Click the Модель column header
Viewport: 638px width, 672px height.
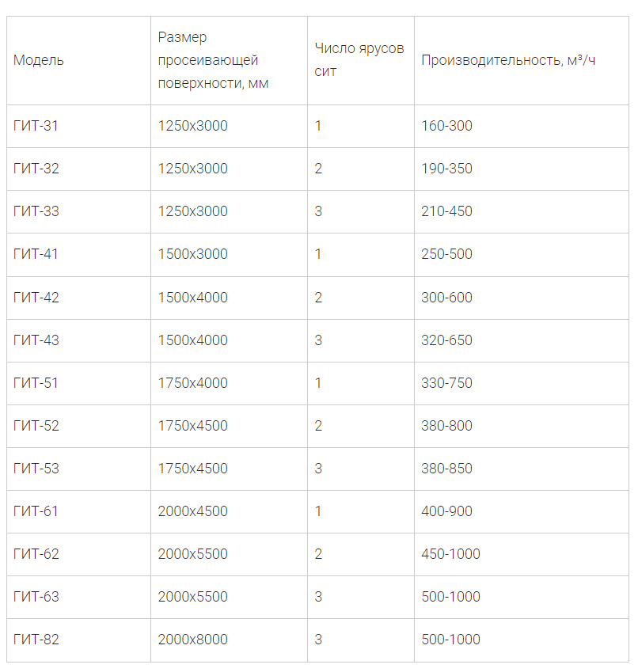(39, 60)
